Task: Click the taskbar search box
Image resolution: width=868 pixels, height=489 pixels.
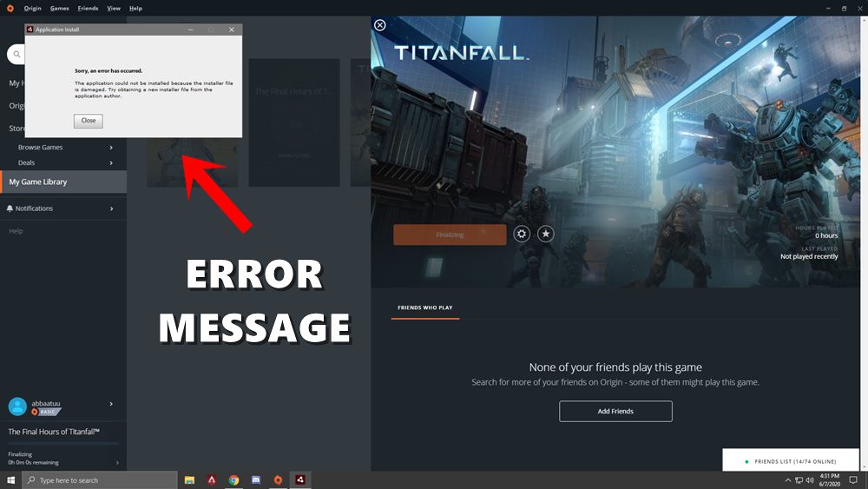Action: [100, 480]
